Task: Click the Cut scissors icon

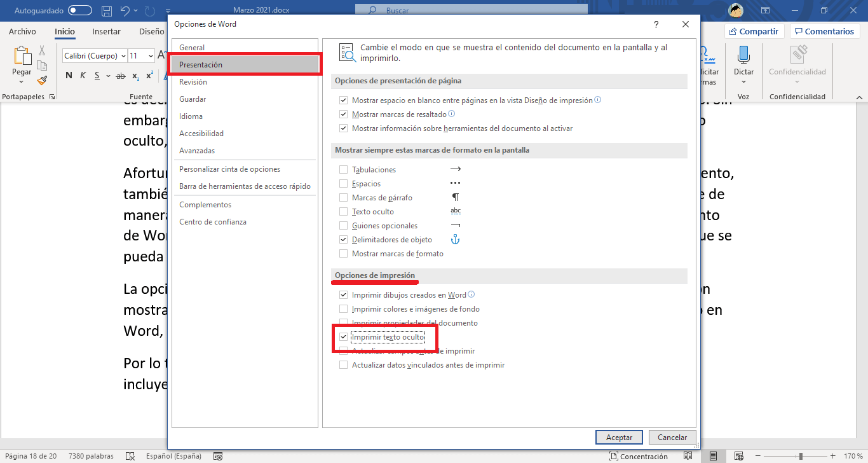Action: click(42, 50)
